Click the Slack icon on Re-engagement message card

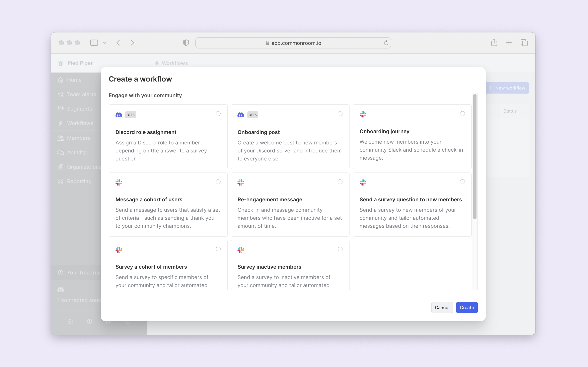pyautogui.click(x=240, y=182)
